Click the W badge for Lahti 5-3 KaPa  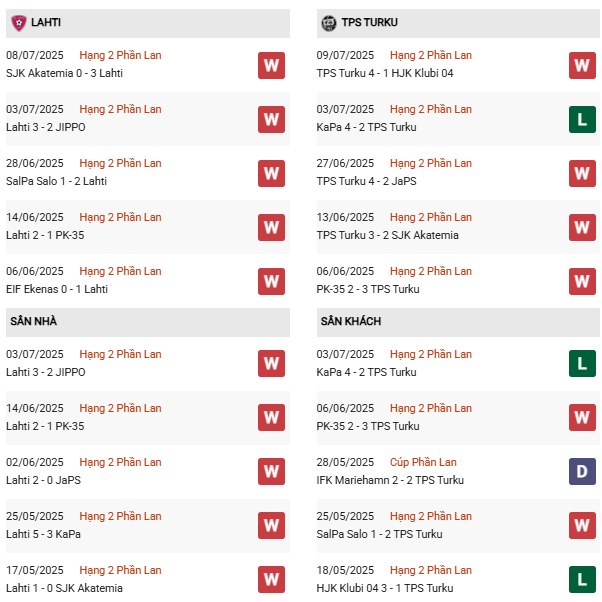(x=271, y=526)
